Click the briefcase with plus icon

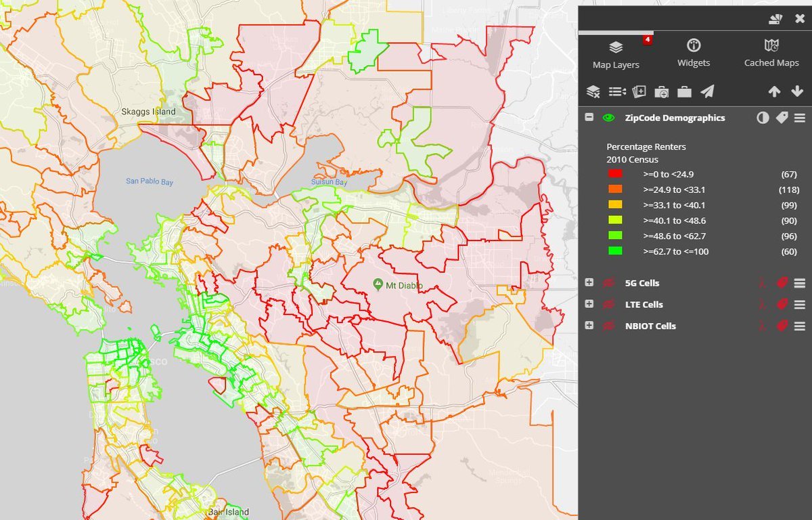[662, 91]
